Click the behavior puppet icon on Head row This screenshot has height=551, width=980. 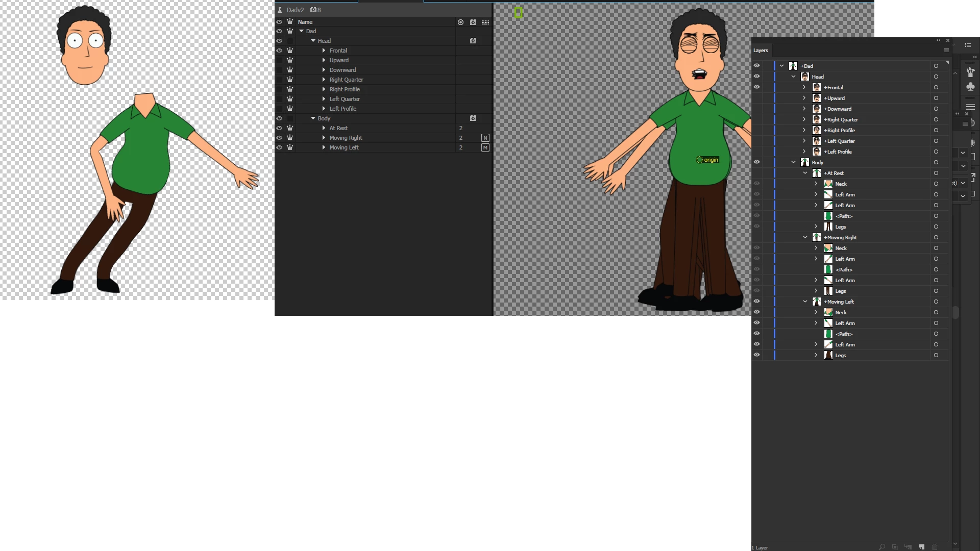pyautogui.click(x=473, y=41)
